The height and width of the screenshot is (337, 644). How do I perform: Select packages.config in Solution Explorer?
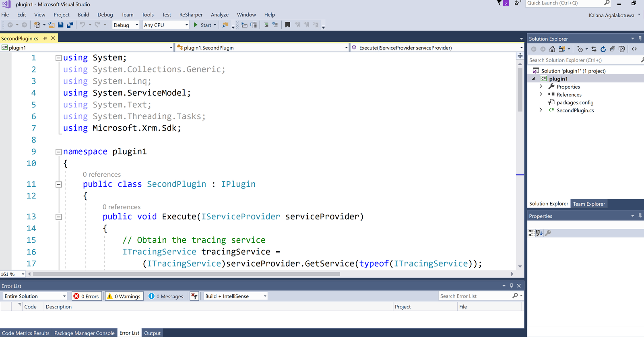(575, 103)
